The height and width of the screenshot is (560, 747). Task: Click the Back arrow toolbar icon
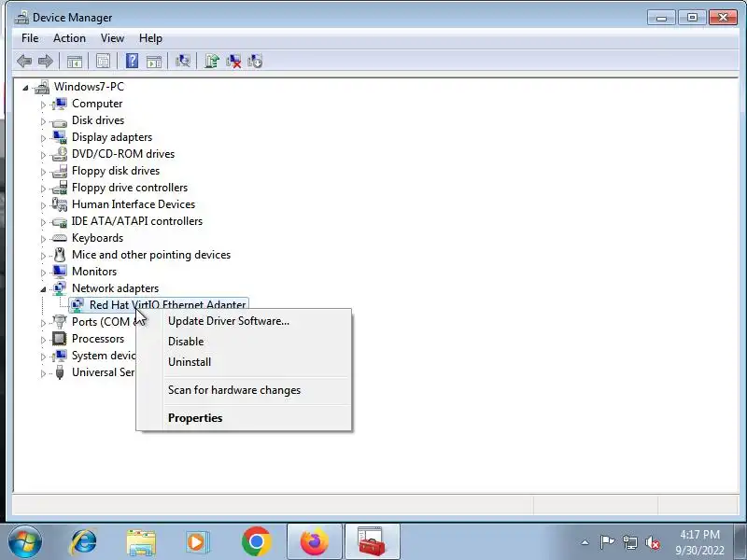24,61
